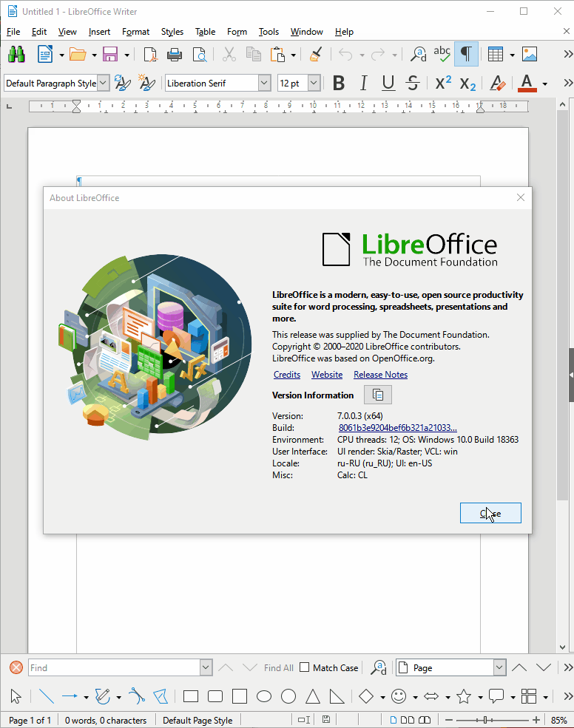Click the Cut scissors icon
This screenshot has width=574, height=728.
tap(229, 55)
